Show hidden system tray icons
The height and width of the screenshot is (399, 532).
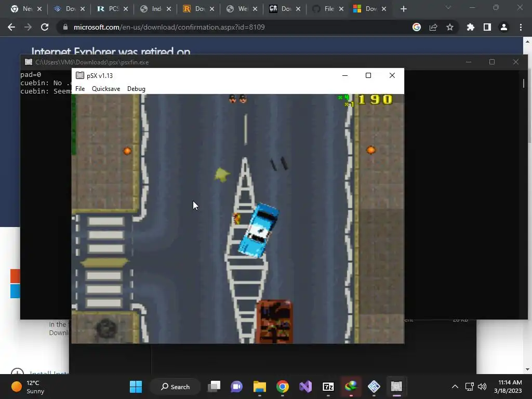click(455, 387)
